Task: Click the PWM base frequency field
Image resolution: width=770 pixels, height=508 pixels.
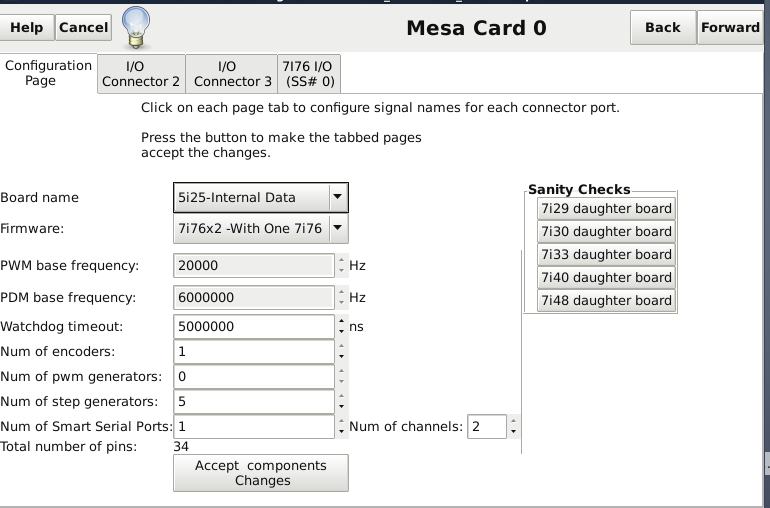Action: tap(254, 266)
